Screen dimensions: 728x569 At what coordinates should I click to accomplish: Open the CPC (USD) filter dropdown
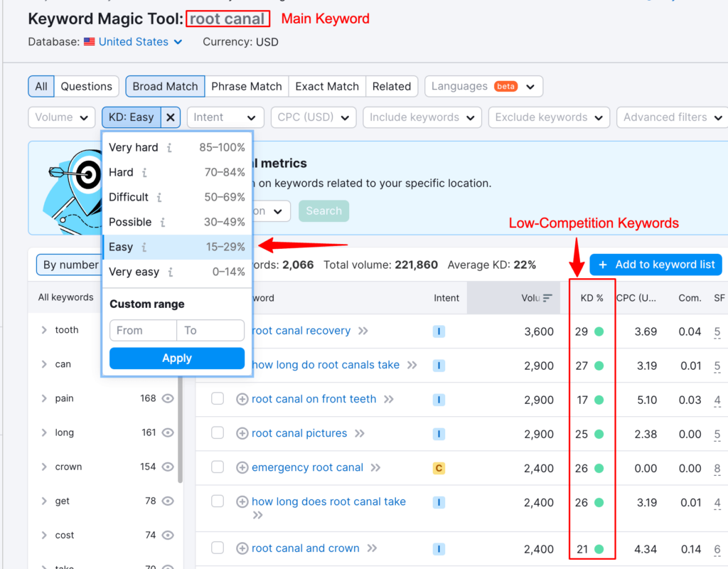coord(314,117)
